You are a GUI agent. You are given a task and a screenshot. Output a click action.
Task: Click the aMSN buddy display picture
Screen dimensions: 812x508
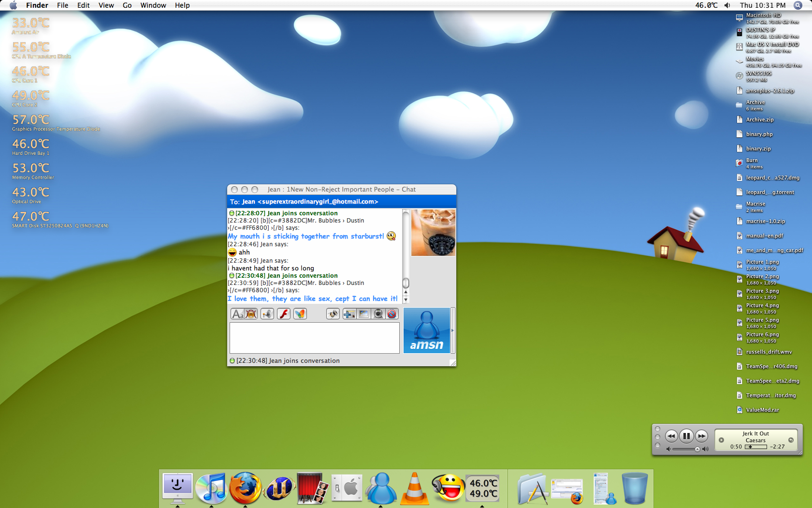pos(427,330)
